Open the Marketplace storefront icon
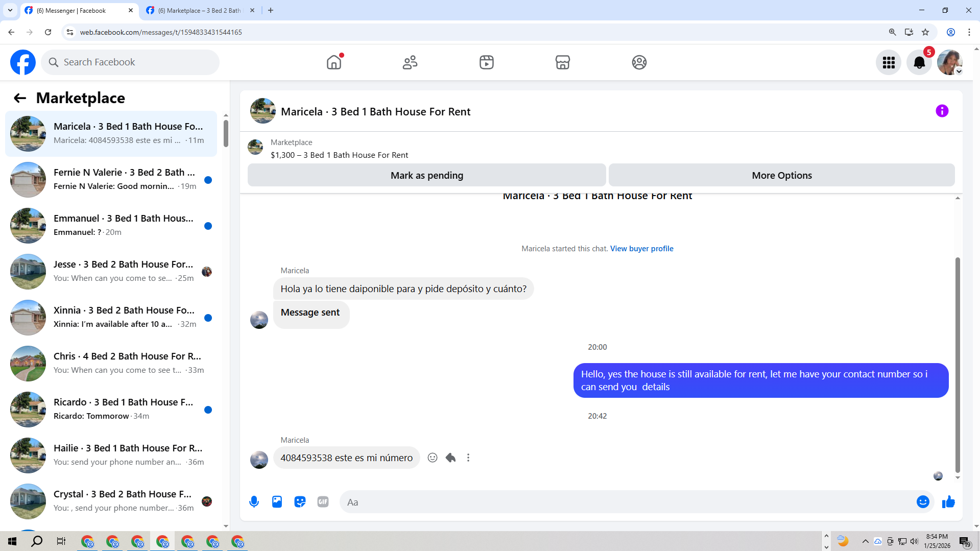The image size is (980, 551). pos(563,62)
